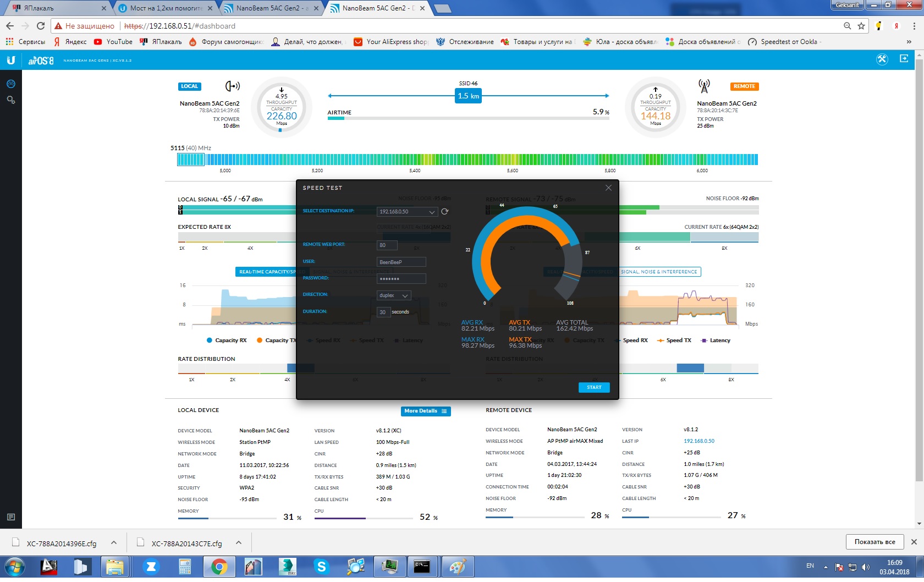Refresh the destination IP list
The width and height of the screenshot is (924, 582).
click(x=444, y=211)
